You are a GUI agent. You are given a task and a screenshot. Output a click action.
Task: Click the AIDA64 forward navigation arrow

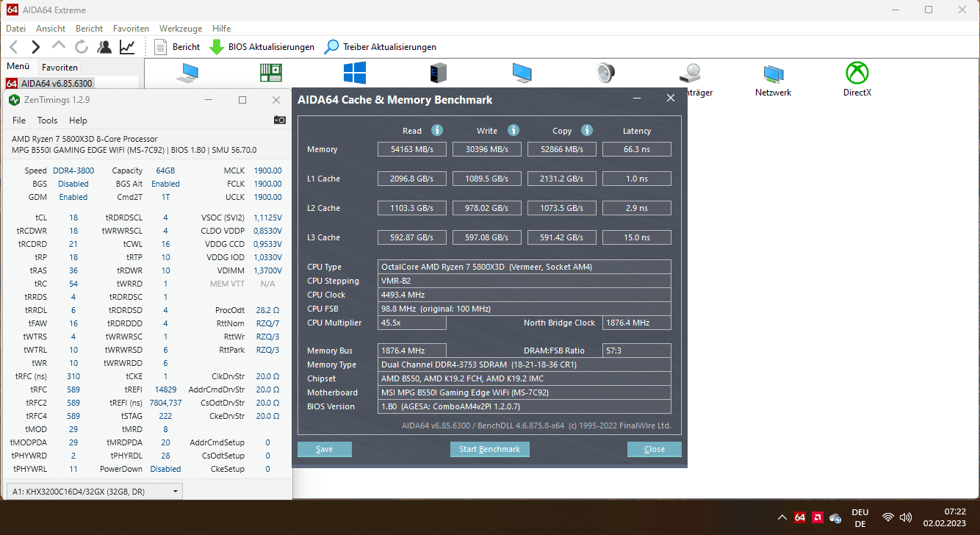click(35, 47)
